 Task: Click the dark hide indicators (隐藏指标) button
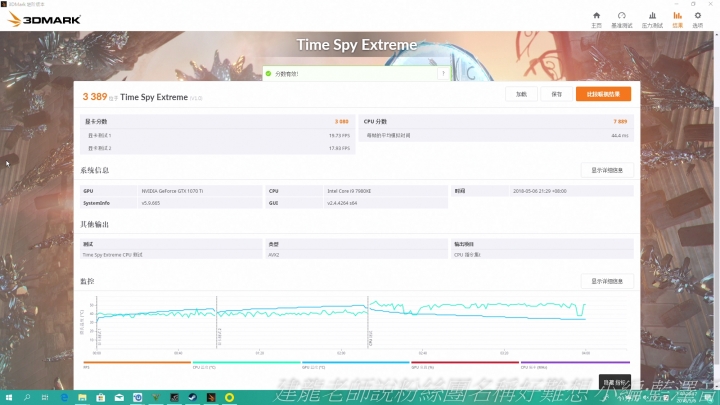(614, 382)
